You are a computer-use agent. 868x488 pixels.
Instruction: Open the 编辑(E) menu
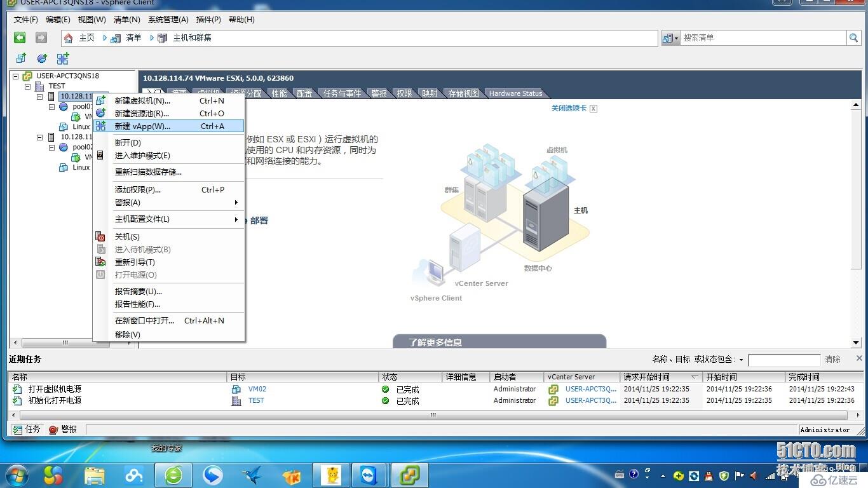tap(58, 20)
